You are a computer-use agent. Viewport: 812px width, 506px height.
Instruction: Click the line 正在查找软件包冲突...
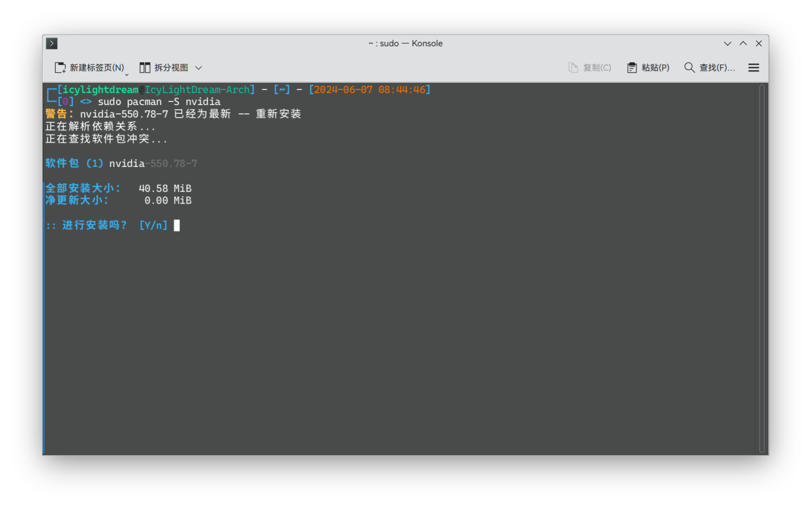(x=106, y=139)
